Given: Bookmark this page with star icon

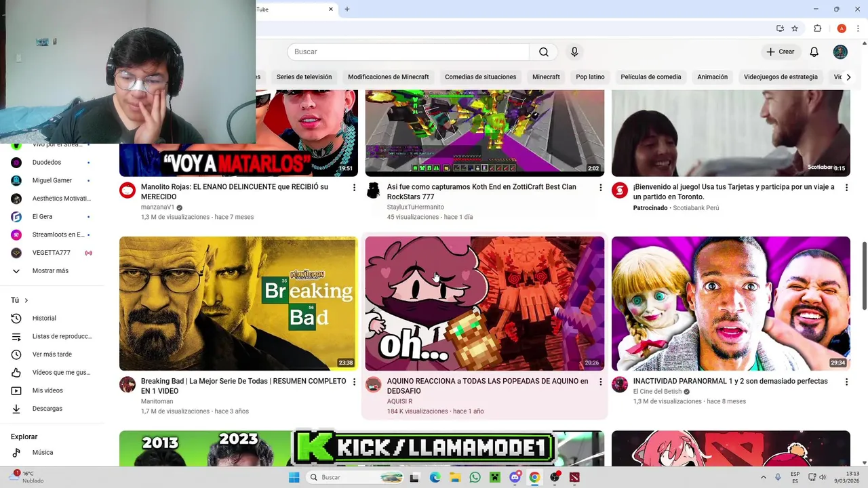Looking at the screenshot, I should [x=795, y=28].
